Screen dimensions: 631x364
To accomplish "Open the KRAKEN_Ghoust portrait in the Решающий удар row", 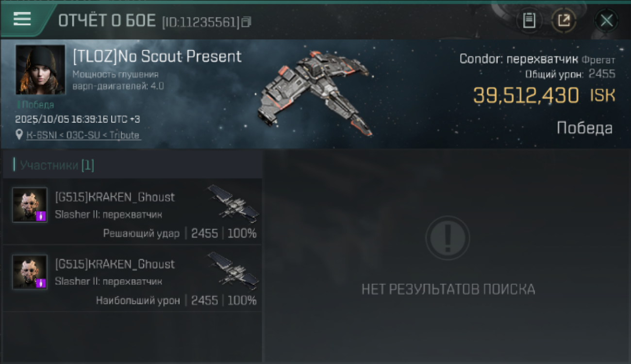I will pos(30,205).
